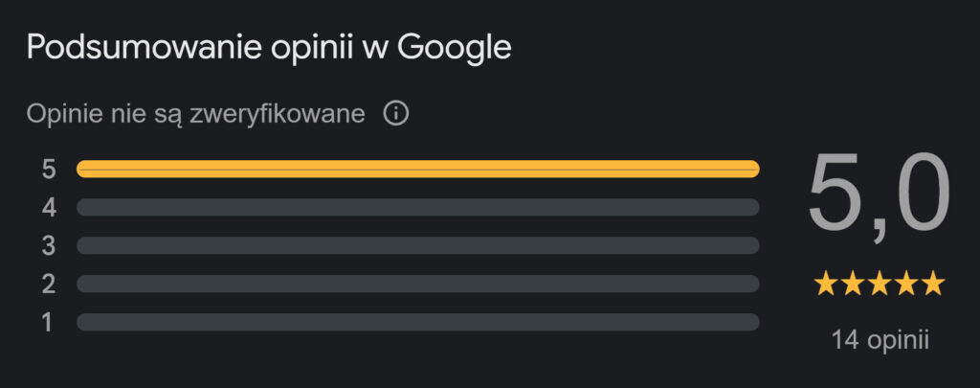Click the number 2 bar label
Viewport: 980px width, 388px height.
(x=49, y=284)
